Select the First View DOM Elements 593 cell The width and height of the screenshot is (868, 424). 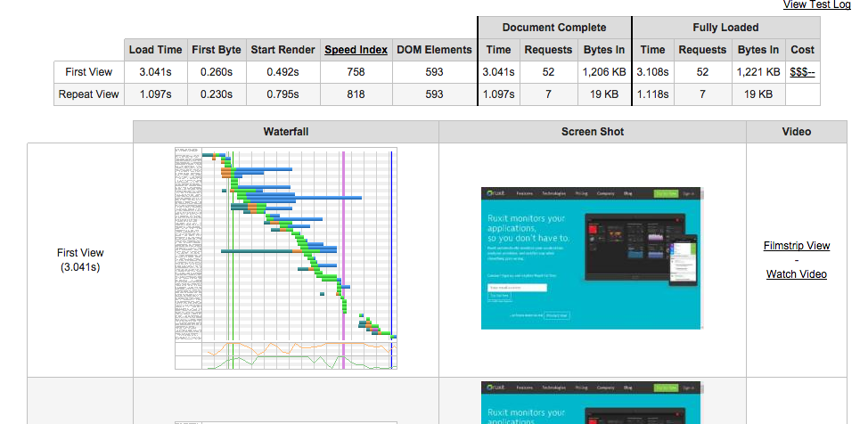435,72
